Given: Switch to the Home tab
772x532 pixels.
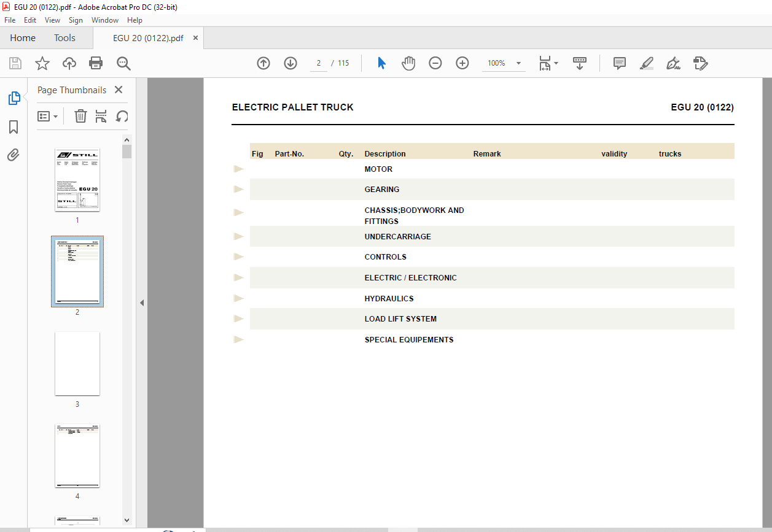Looking at the screenshot, I should (x=23, y=38).
